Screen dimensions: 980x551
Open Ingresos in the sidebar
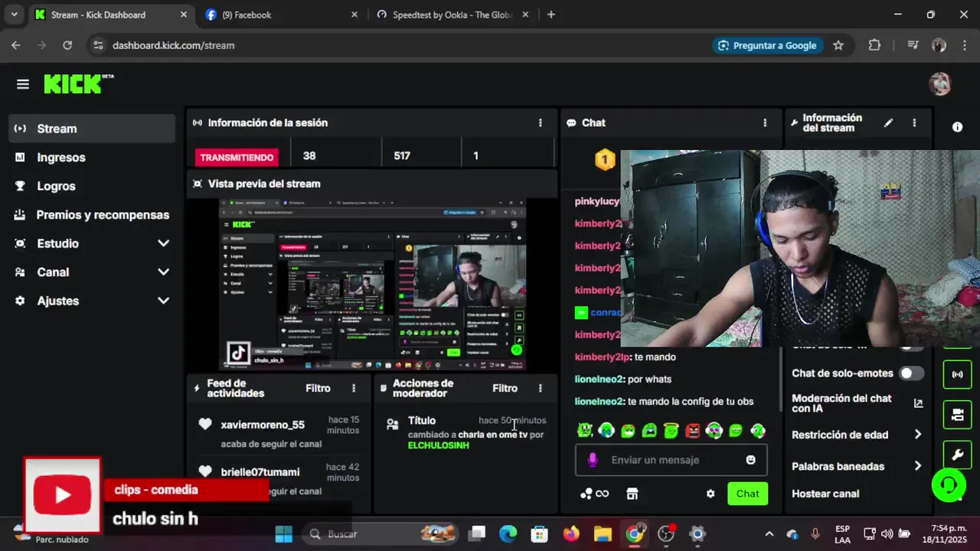pyautogui.click(x=93, y=157)
